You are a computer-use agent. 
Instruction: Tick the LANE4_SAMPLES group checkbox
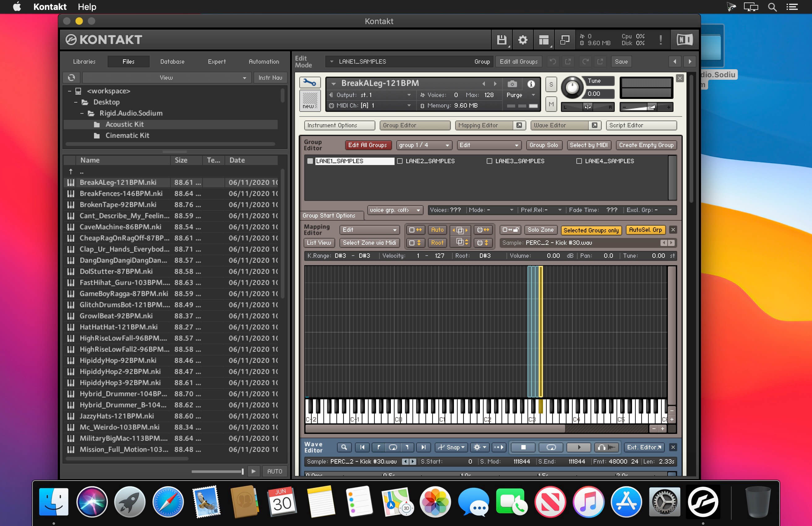[x=579, y=161]
